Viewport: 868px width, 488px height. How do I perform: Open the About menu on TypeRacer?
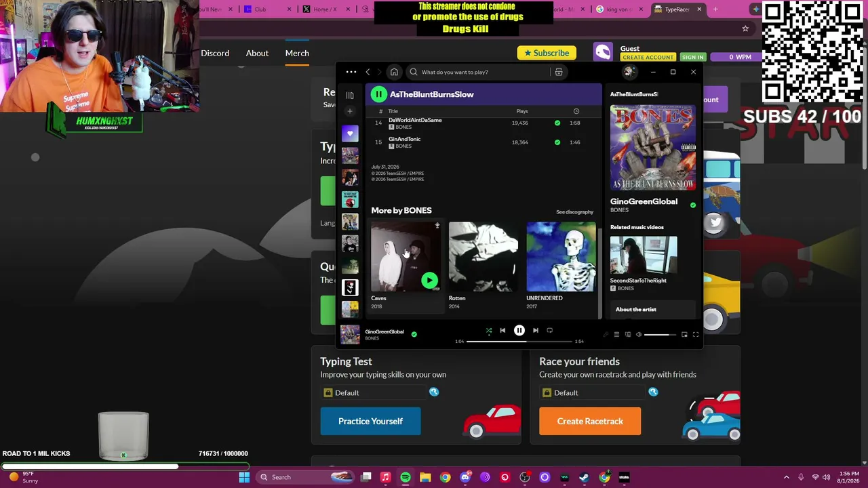point(257,53)
